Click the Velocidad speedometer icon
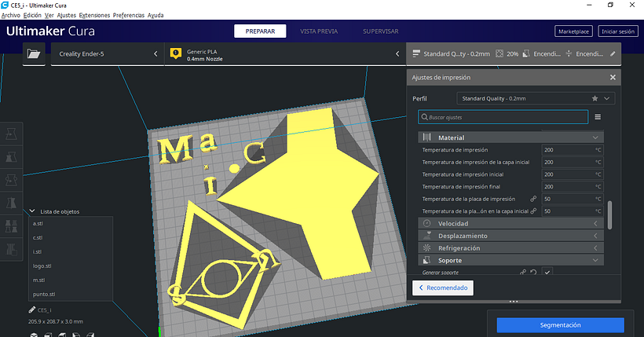Viewport: 644px width, 337px height. pos(427,223)
